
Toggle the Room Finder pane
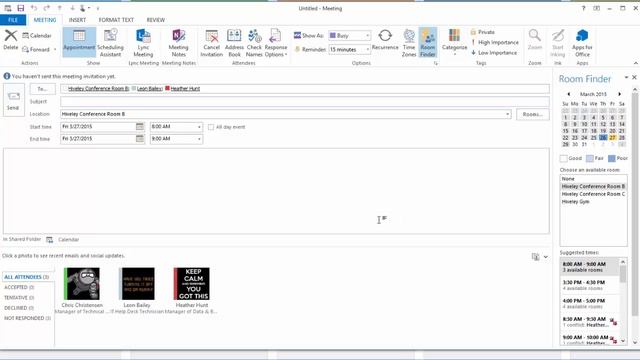click(x=428, y=42)
